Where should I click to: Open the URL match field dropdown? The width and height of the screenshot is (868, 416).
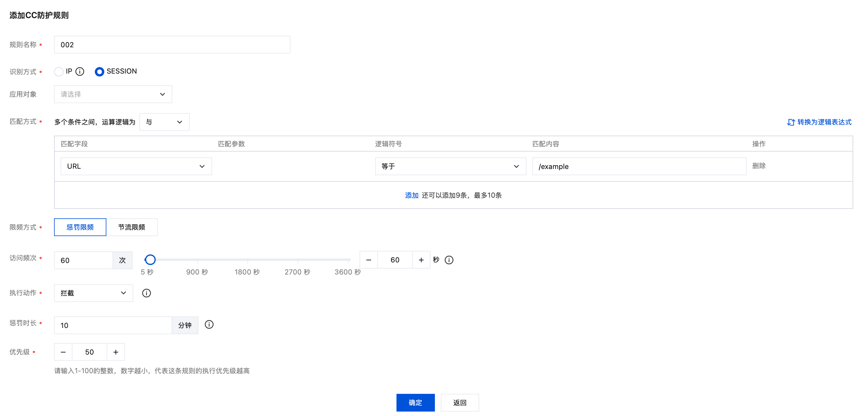coord(136,166)
